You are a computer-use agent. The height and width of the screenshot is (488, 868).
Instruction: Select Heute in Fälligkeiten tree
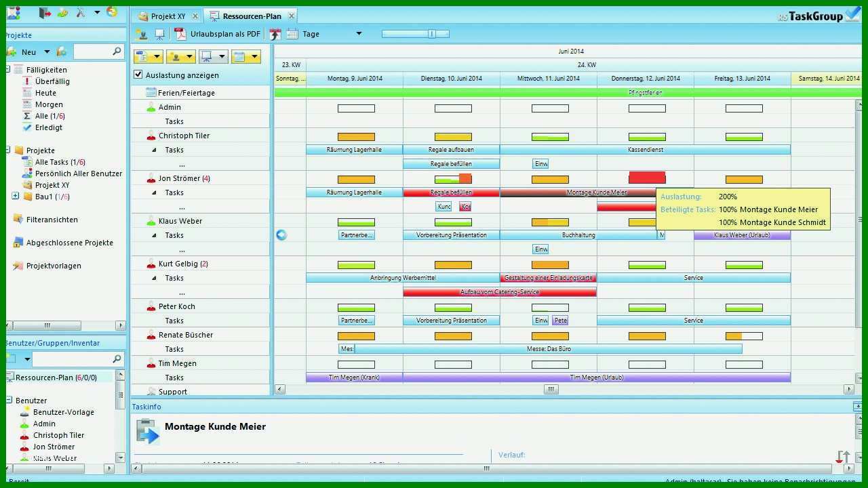(x=45, y=93)
